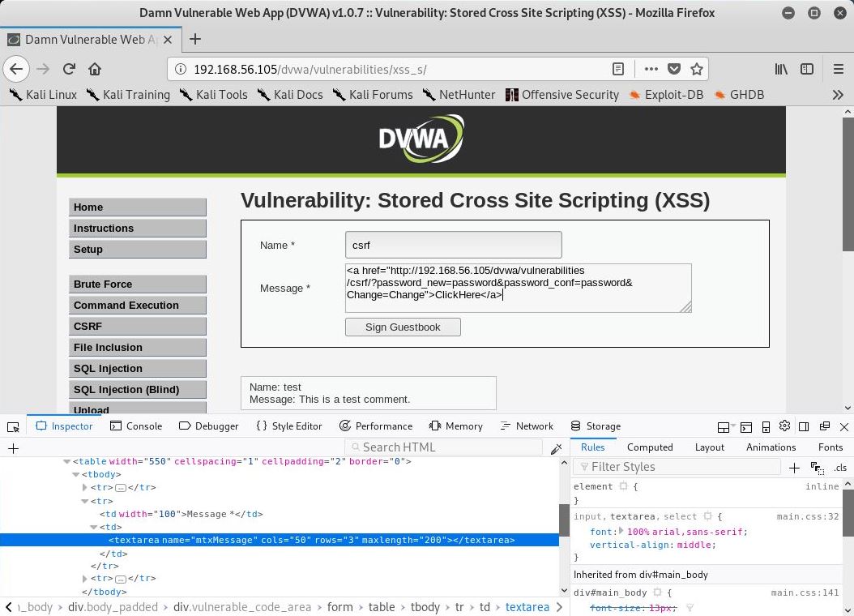
Task: Close the Damn Vulnerable Web App tab
Action: click(x=168, y=40)
